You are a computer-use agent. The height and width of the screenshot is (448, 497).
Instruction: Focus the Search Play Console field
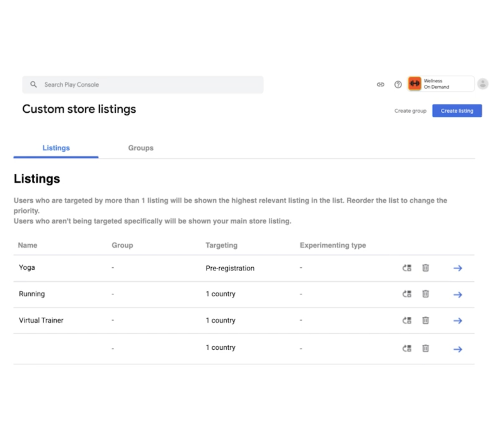(x=142, y=85)
